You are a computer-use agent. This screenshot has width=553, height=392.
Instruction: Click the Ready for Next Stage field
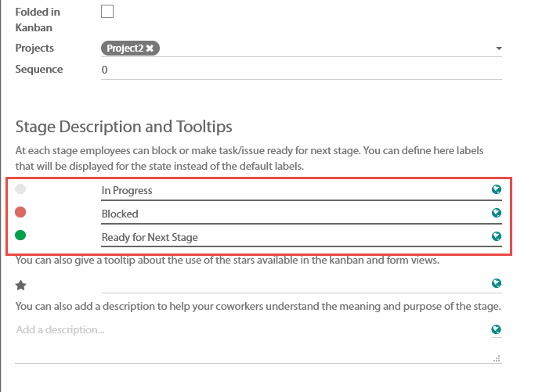pos(290,237)
